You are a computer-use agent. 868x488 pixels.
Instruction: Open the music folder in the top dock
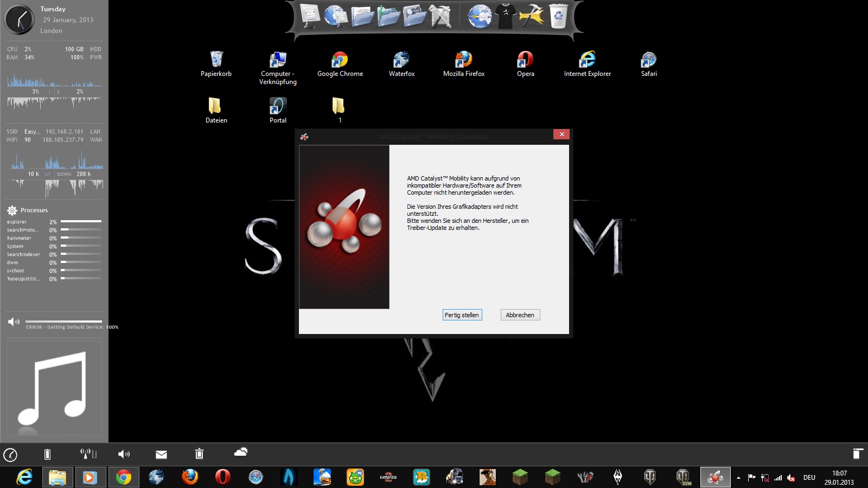click(388, 16)
